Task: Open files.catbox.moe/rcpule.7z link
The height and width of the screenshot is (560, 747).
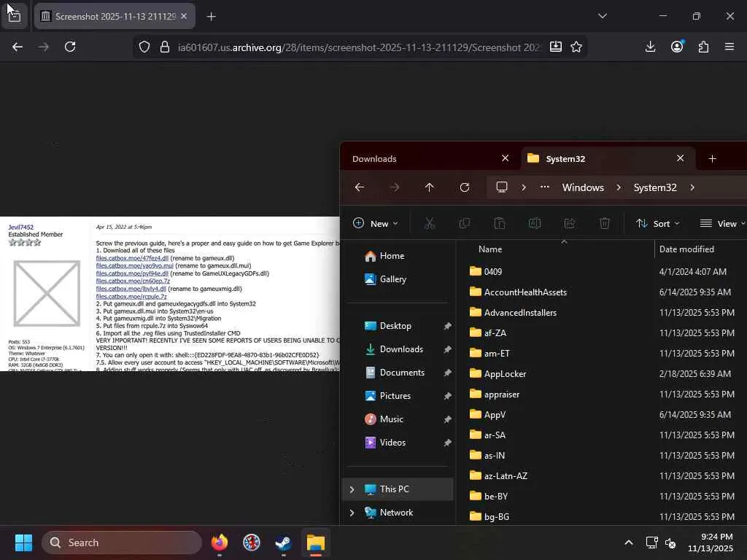Action: (x=131, y=297)
